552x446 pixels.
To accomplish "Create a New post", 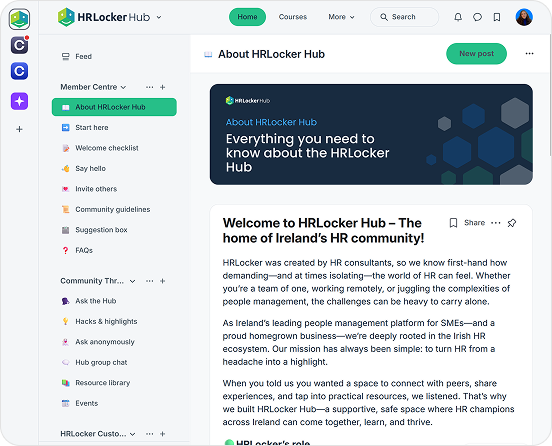I will click(476, 54).
